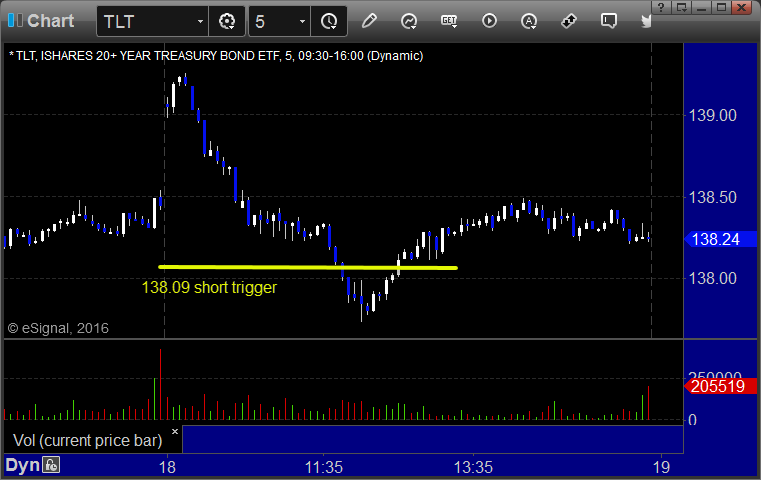The height and width of the screenshot is (480, 761).
Task: Select the pencil drawing tools icon
Action: [x=369, y=21]
